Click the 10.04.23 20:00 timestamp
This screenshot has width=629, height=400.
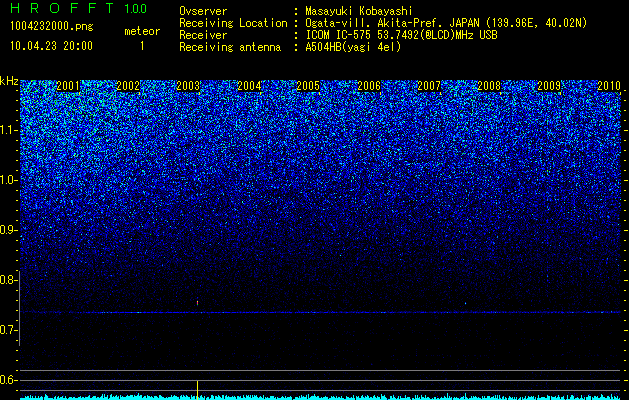coord(51,46)
